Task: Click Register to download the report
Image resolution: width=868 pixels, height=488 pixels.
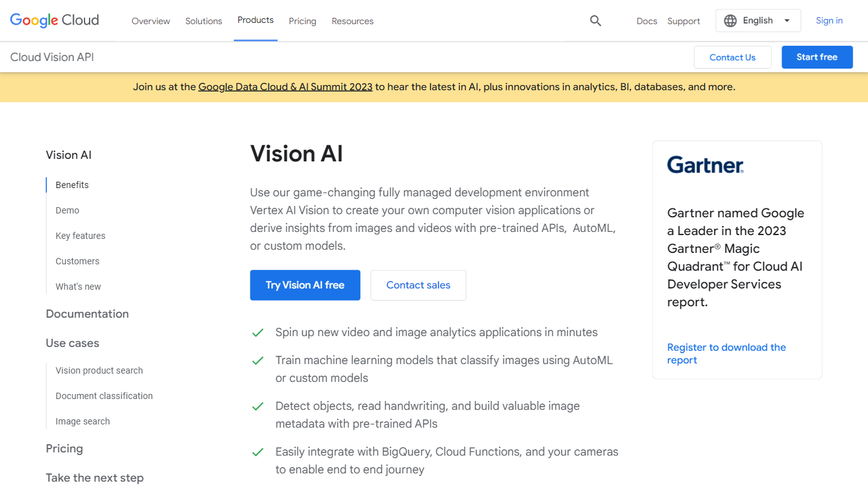Action: click(x=726, y=353)
